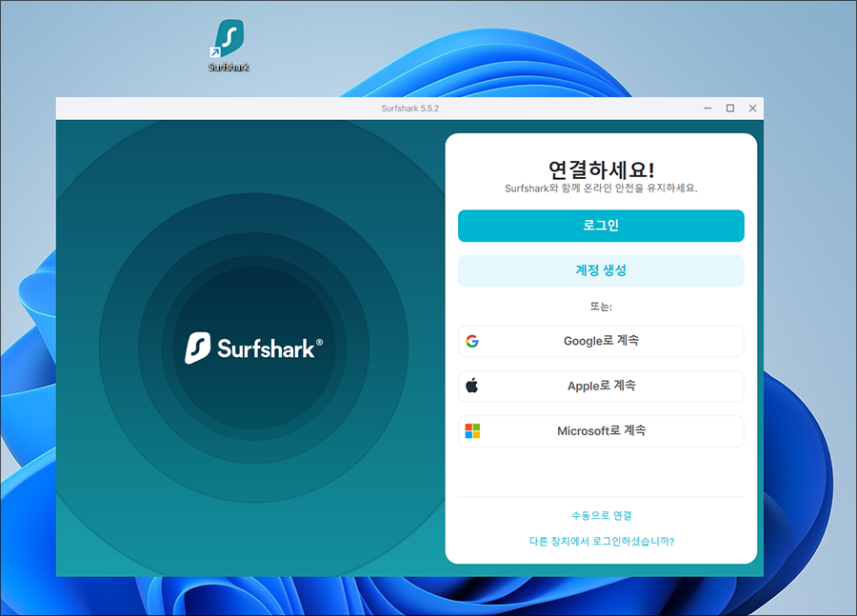Maximize the Surfshark window
The width and height of the screenshot is (857, 616).
730,109
